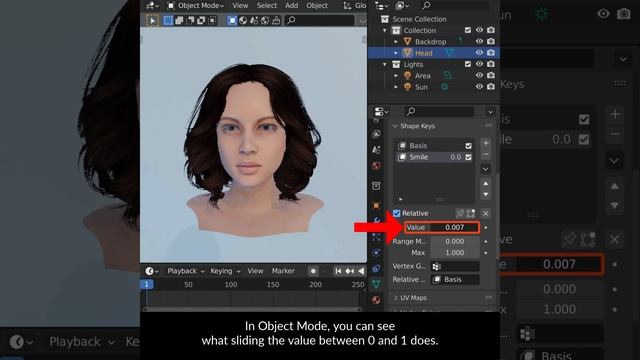Collapse the Collection tree in outliner
Image resolution: width=640 pixels, height=360 pixels.
tap(384, 31)
